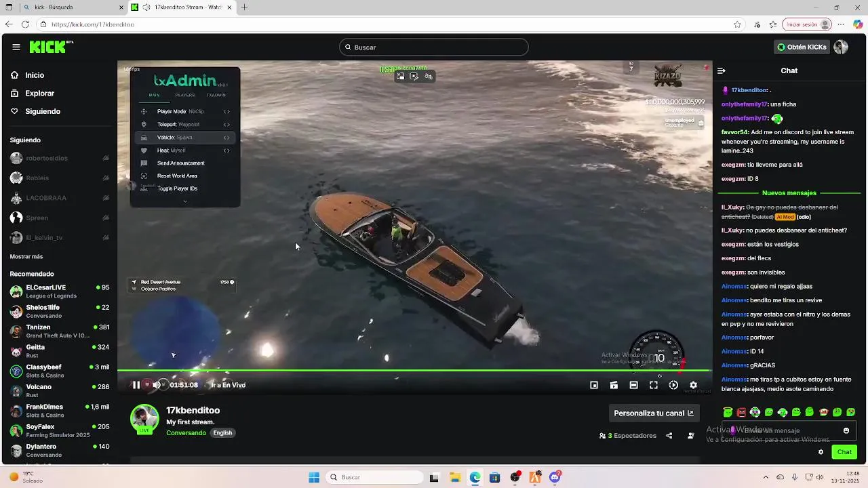Image resolution: width=868 pixels, height=488 pixels.
Task: Open Explorar in the sidebar
Action: pyautogui.click(x=39, y=94)
